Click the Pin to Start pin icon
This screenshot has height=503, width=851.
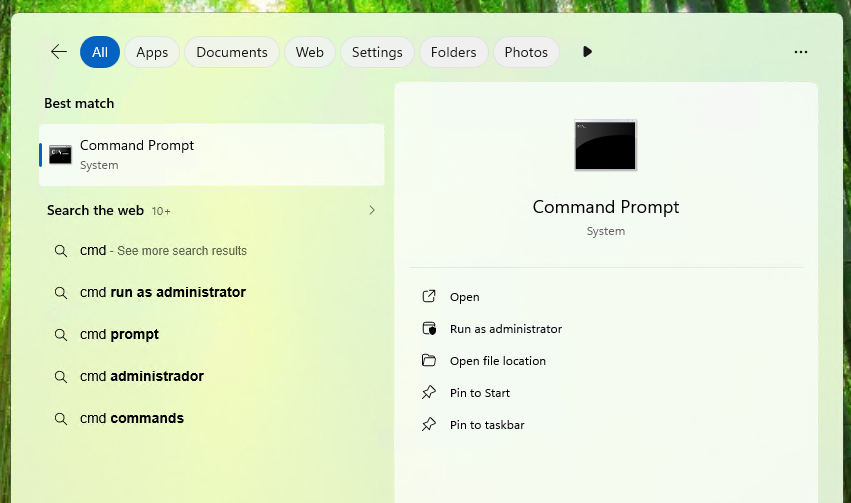click(x=429, y=392)
